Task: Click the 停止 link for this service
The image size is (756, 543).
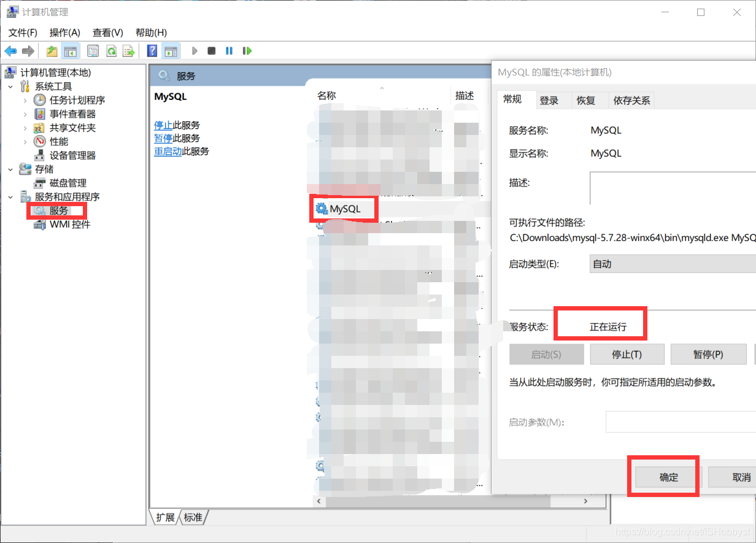Action: tap(163, 125)
